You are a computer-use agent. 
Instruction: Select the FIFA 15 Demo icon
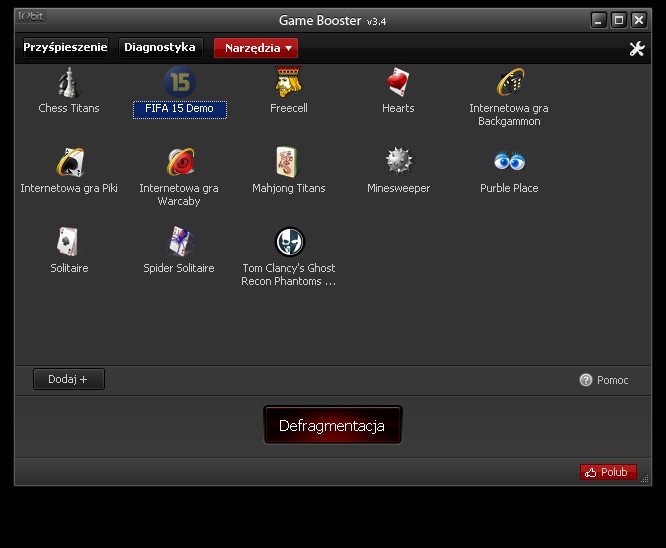point(180,82)
